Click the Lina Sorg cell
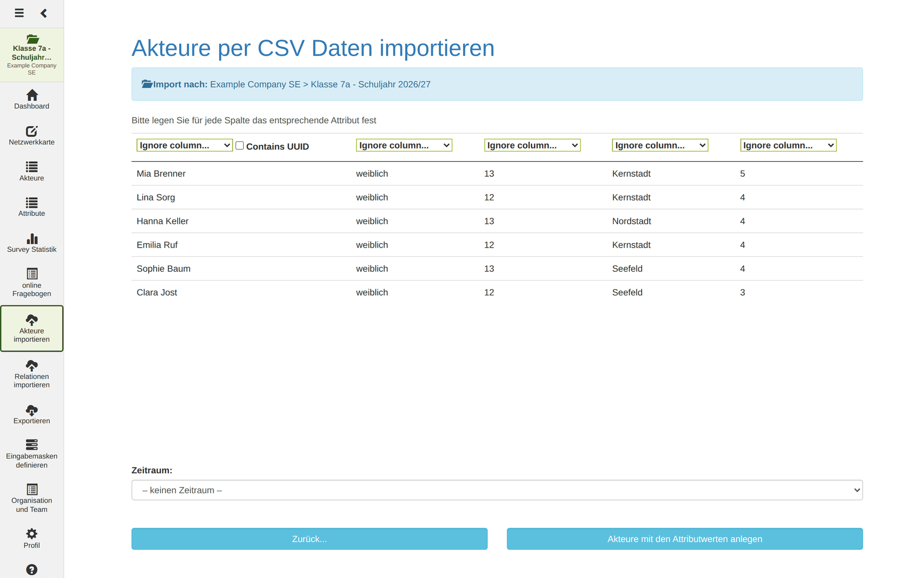This screenshot has height=578, width=924. 156,197
